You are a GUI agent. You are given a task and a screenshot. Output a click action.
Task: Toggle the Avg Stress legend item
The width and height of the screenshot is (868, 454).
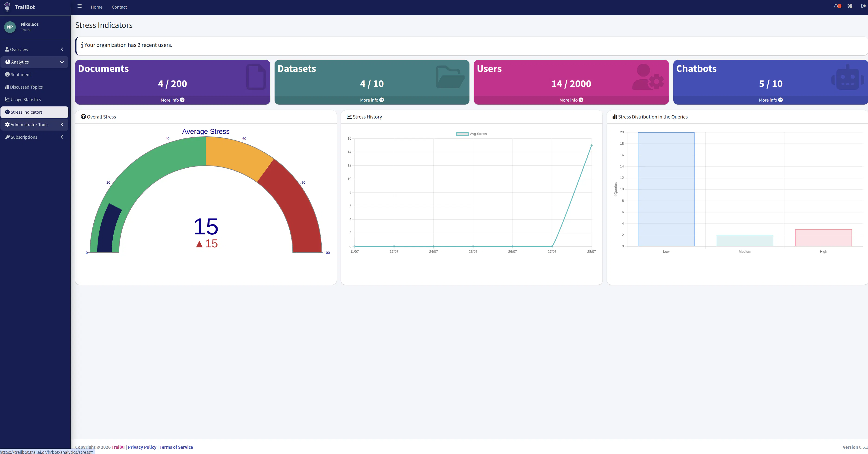click(471, 134)
